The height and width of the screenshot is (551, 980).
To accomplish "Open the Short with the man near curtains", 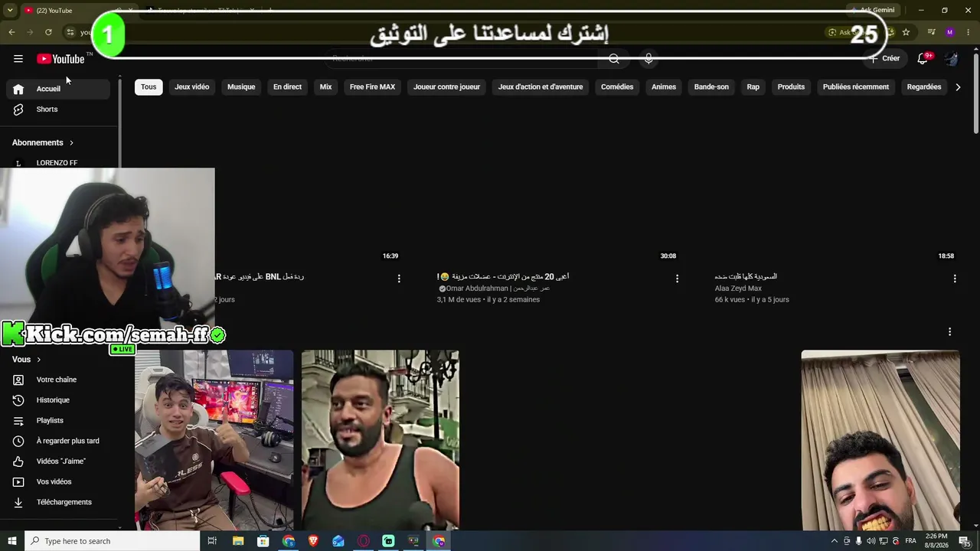I will point(880,440).
